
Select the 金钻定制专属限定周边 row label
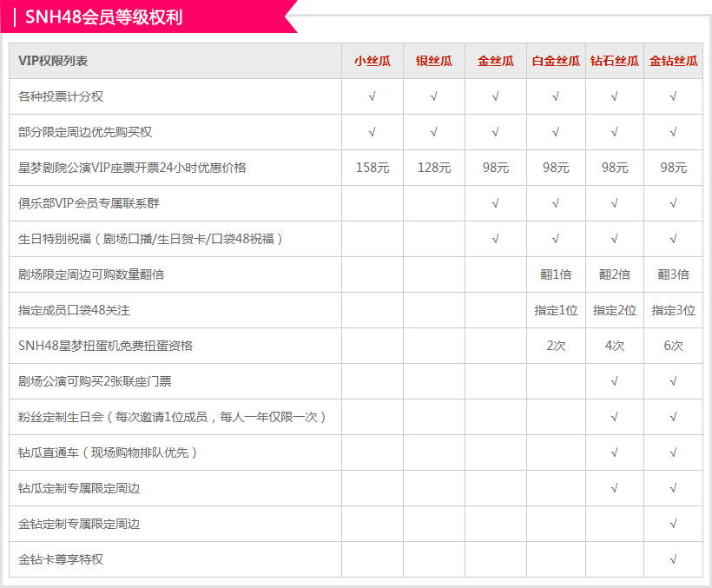[79, 524]
